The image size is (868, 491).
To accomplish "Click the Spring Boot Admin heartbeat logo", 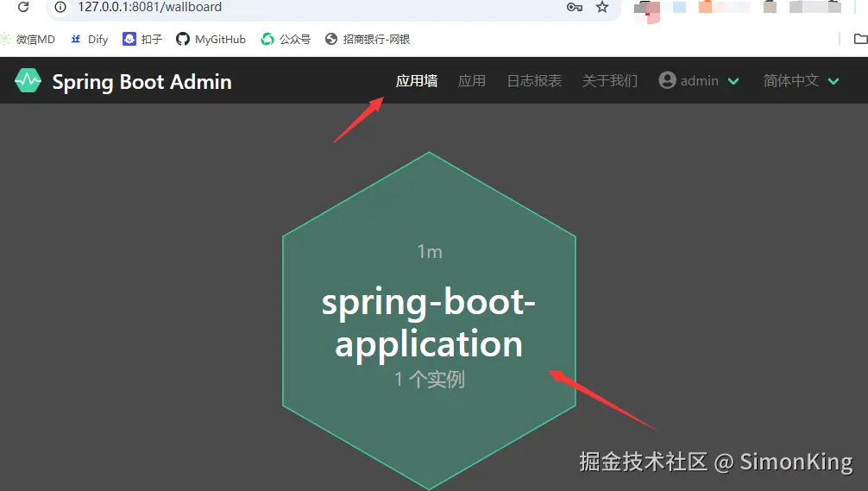I will click(x=28, y=81).
